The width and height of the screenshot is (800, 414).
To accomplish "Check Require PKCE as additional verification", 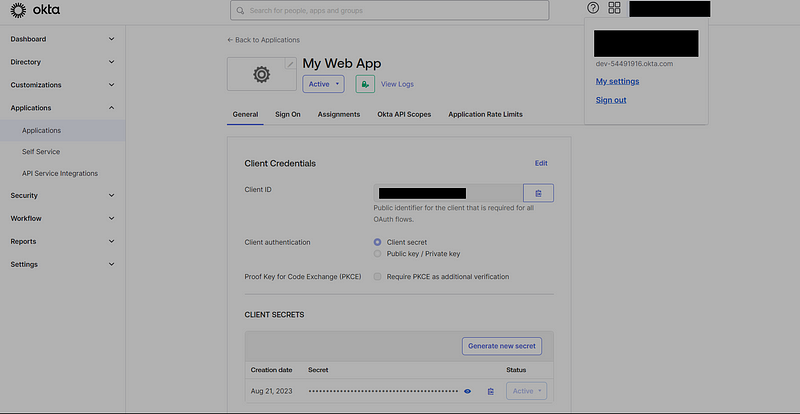I will click(x=378, y=277).
